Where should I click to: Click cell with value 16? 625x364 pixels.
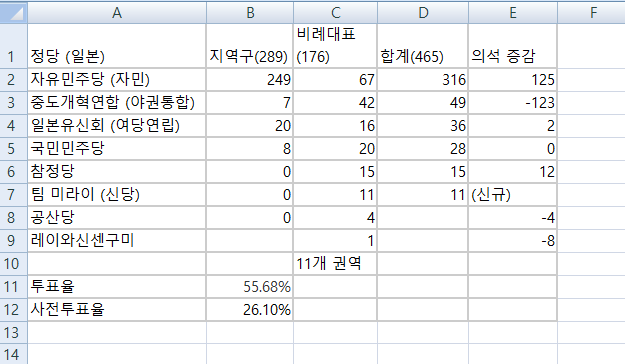coord(335,126)
